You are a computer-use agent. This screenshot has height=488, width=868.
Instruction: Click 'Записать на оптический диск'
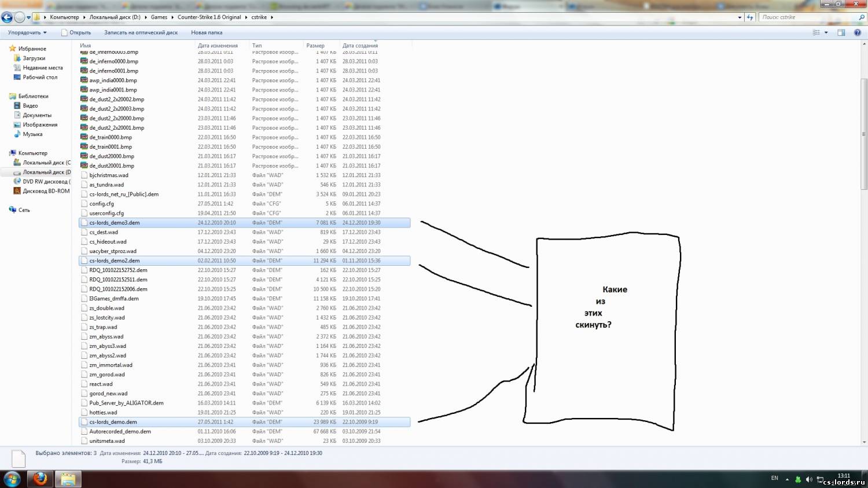tap(141, 32)
